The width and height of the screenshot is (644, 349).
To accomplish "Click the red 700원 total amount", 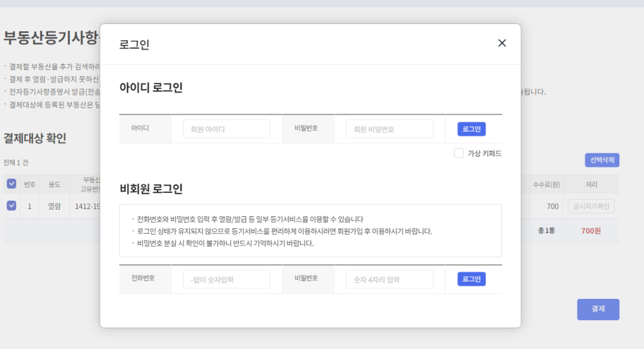I will 591,231.
